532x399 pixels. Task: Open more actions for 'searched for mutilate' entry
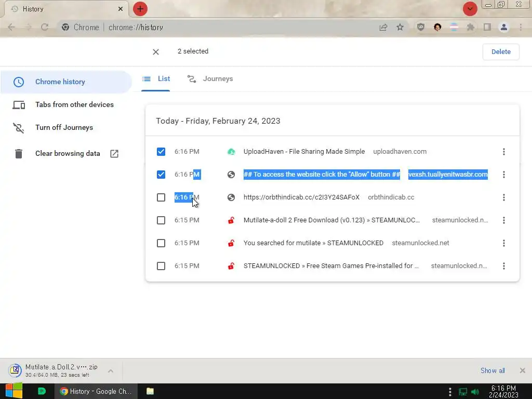tap(504, 243)
